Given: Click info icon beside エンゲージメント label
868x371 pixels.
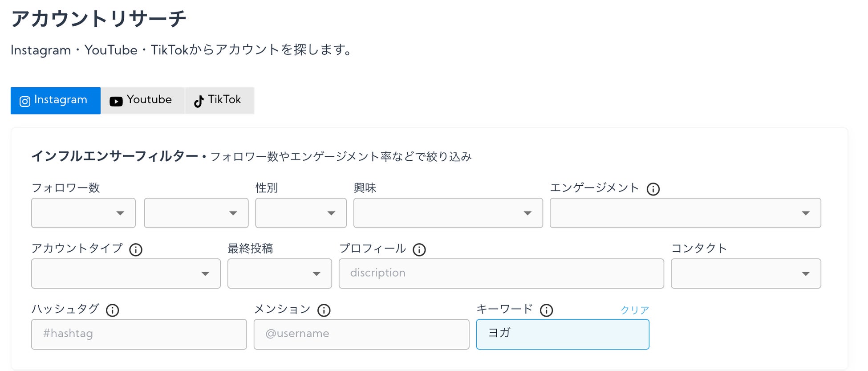Looking at the screenshot, I should tap(653, 189).
